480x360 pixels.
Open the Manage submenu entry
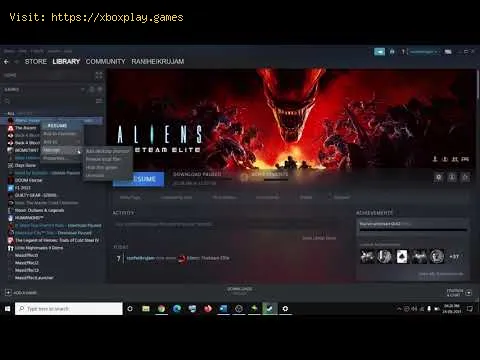click(x=61, y=150)
